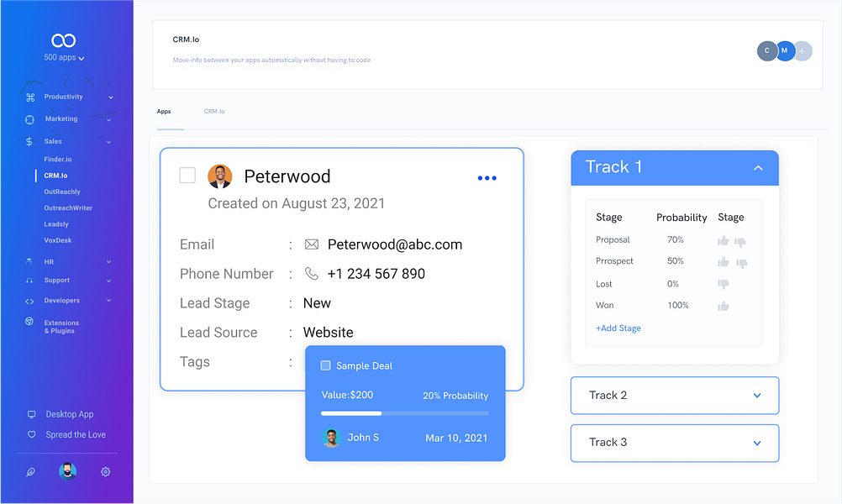Viewport: 842px width, 504px height.
Task: Thumbs down the Prrospect stage
Action: coord(740,262)
